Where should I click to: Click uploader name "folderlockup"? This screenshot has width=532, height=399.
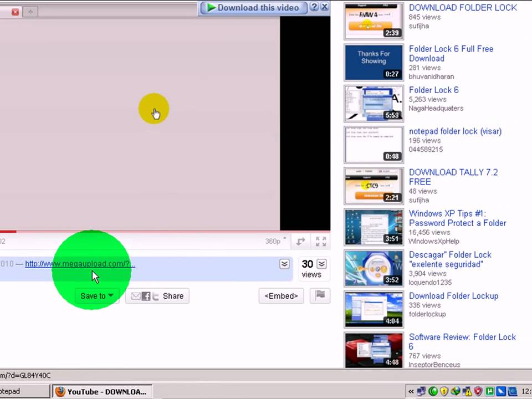(427, 314)
